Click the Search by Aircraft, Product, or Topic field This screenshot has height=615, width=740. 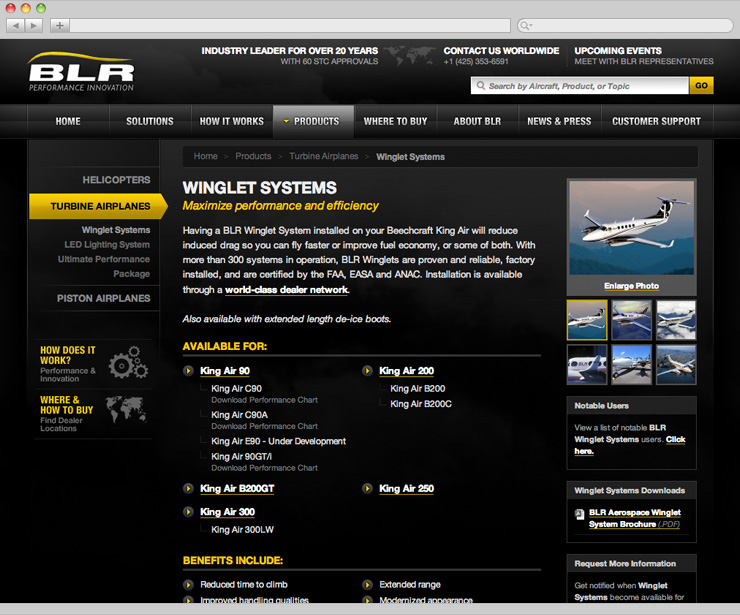[x=580, y=85]
